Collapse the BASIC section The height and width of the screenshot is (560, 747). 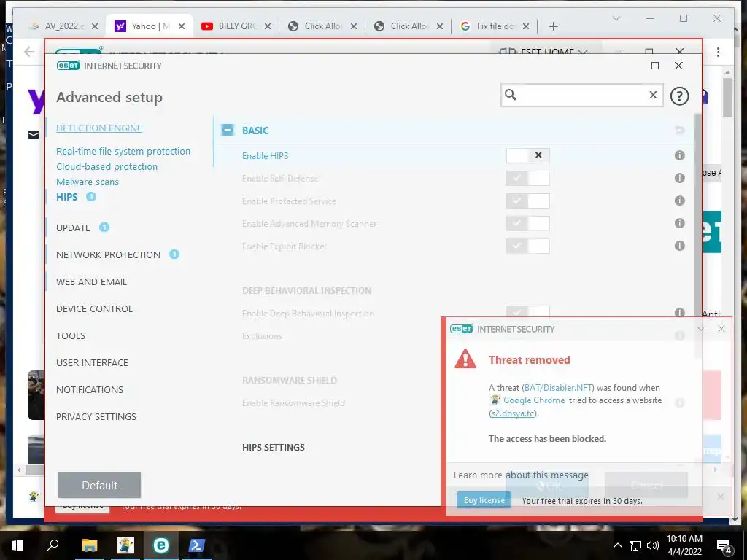click(228, 130)
